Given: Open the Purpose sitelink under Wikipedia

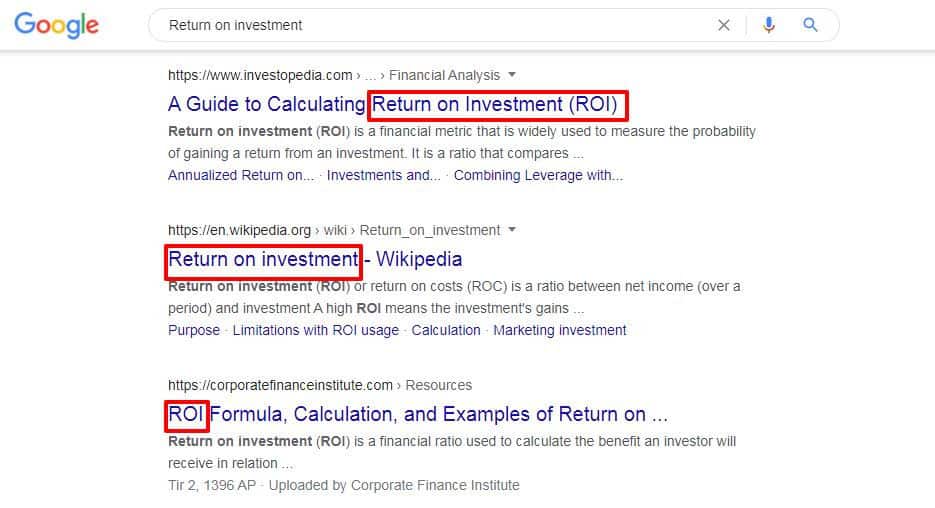Looking at the screenshot, I should pos(194,330).
